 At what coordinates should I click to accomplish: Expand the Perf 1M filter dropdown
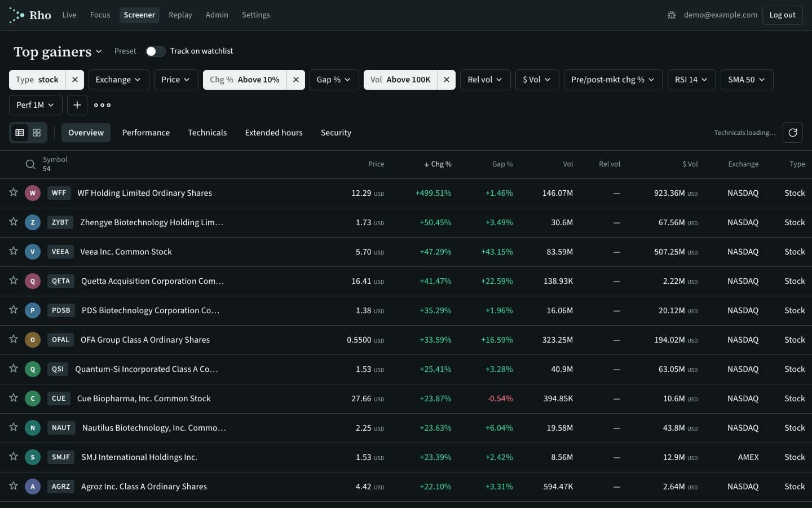(36, 105)
